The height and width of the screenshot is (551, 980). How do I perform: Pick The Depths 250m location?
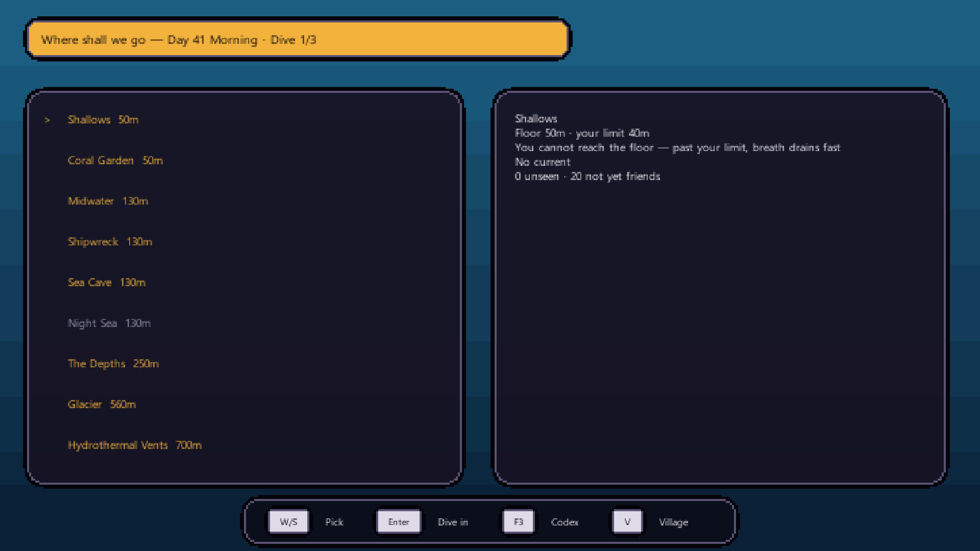(113, 364)
